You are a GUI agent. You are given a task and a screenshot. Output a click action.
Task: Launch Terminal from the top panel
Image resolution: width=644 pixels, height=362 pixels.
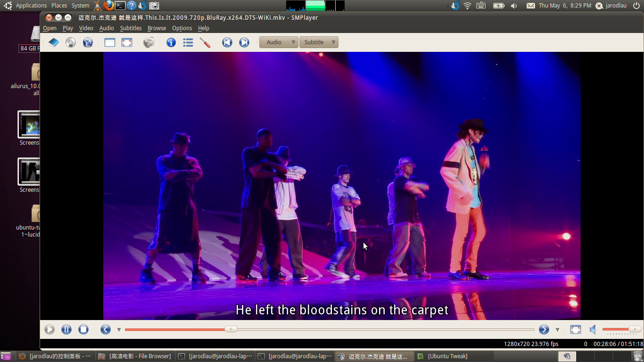(121, 6)
